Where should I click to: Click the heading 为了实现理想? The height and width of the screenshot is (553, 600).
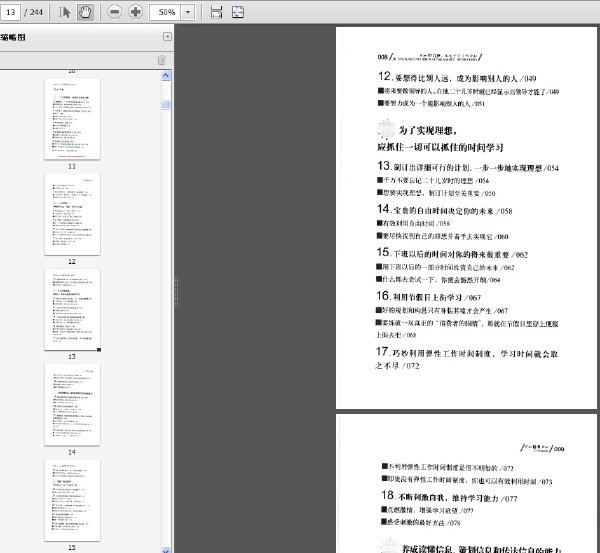pos(428,131)
